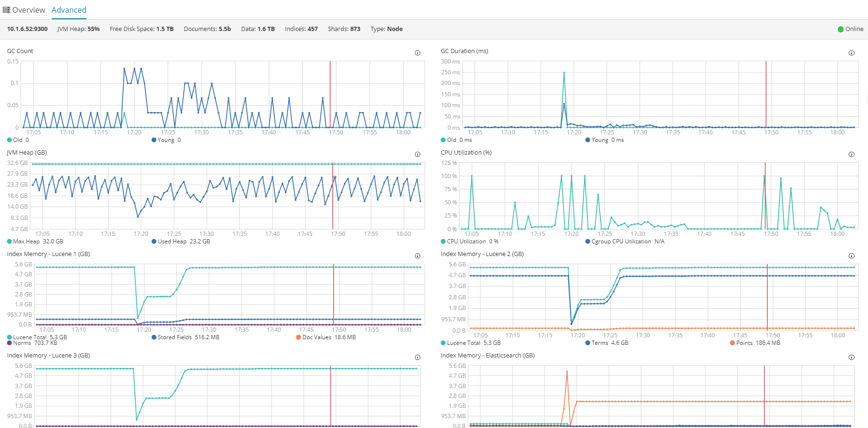Screen dimensions: 868x428
Task: Click the JVM Heap: 55% status entry
Action: point(78,29)
